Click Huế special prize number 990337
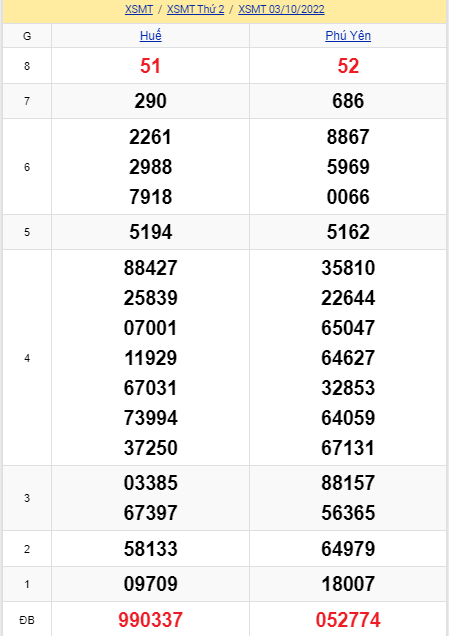 click(150, 620)
